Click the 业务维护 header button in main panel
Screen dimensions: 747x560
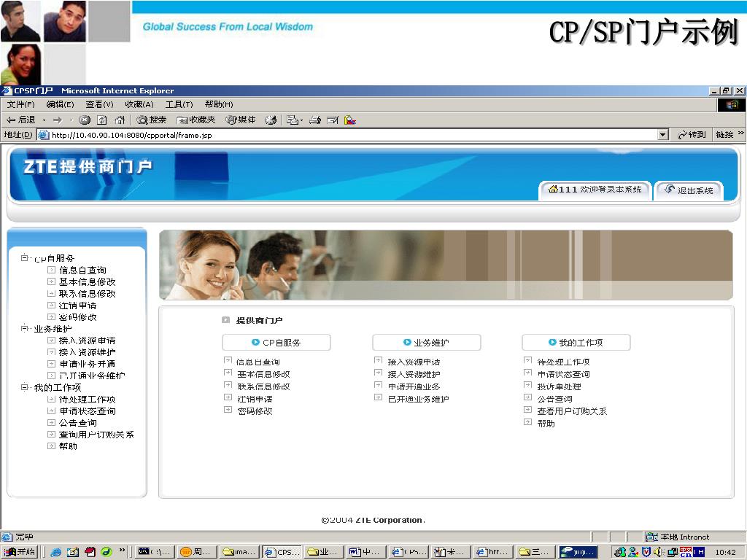426,343
